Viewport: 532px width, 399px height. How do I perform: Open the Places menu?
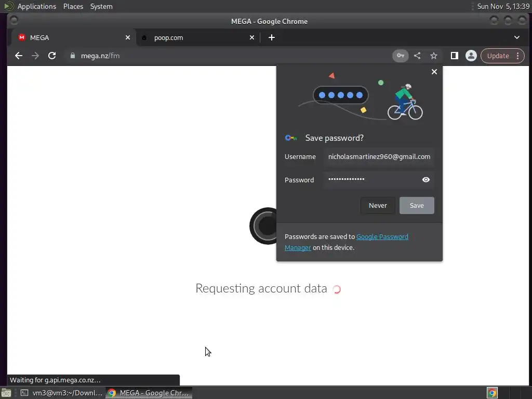tap(73, 6)
